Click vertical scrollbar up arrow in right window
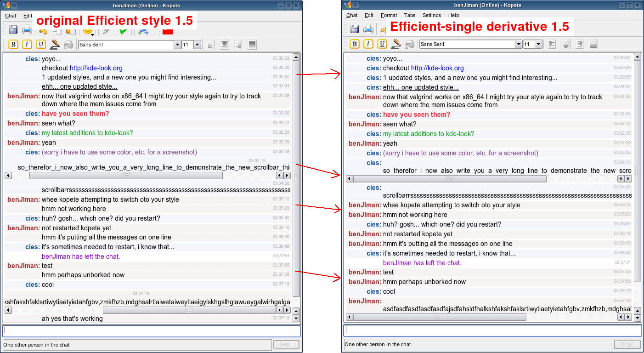The width and height of the screenshot is (644, 353). pyautogui.click(x=638, y=57)
